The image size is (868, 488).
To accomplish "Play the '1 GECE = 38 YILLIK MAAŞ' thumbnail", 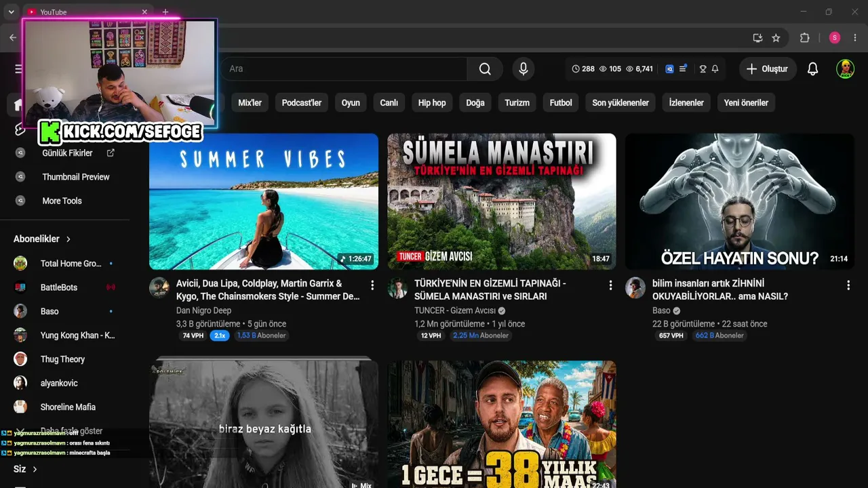I will click(502, 424).
